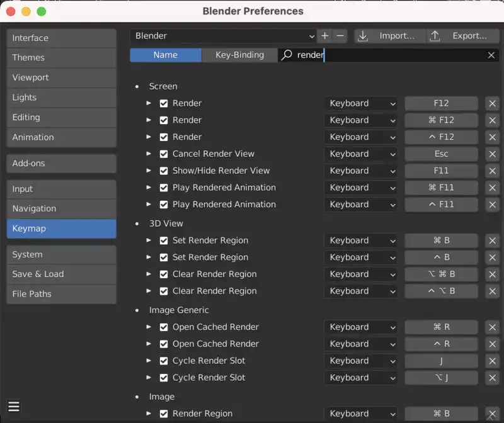Expand the F12 Render keymap entry
Screen dimensions: 504x423
click(x=149, y=103)
